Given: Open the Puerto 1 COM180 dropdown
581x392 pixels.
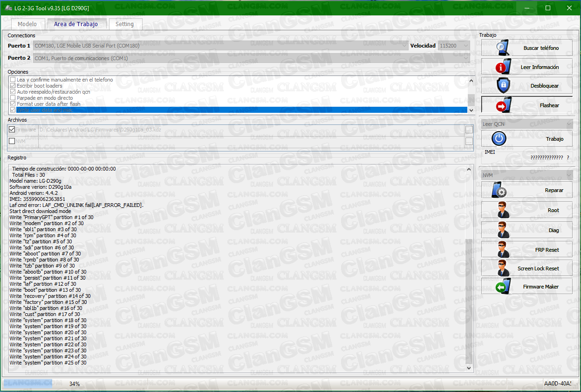Looking at the screenshot, I should (x=221, y=46).
